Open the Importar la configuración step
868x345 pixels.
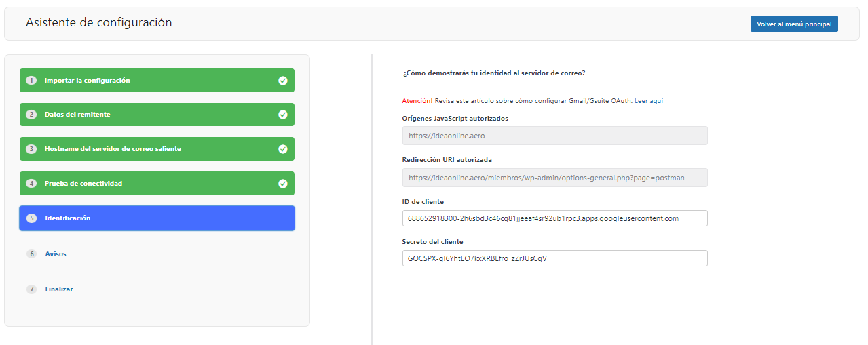point(157,80)
